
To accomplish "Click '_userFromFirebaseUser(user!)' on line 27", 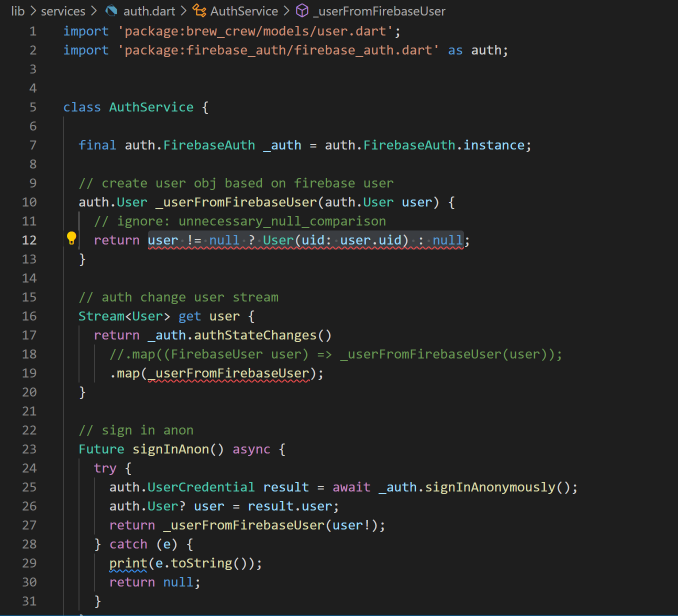I will pos(270,525).
